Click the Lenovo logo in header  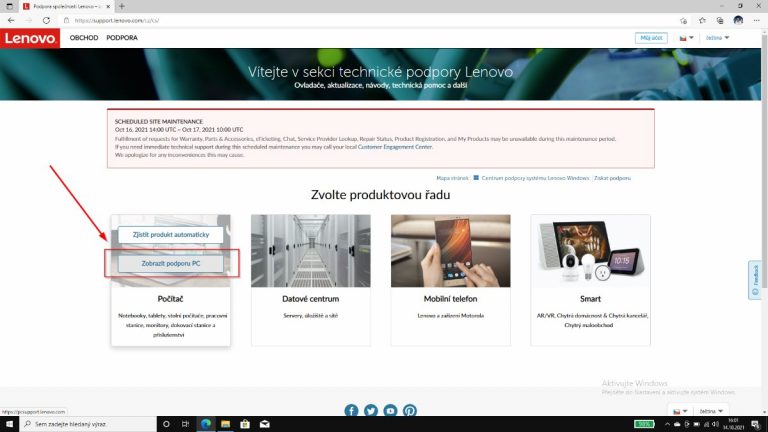pyautogui.click(x=30, y=38)
